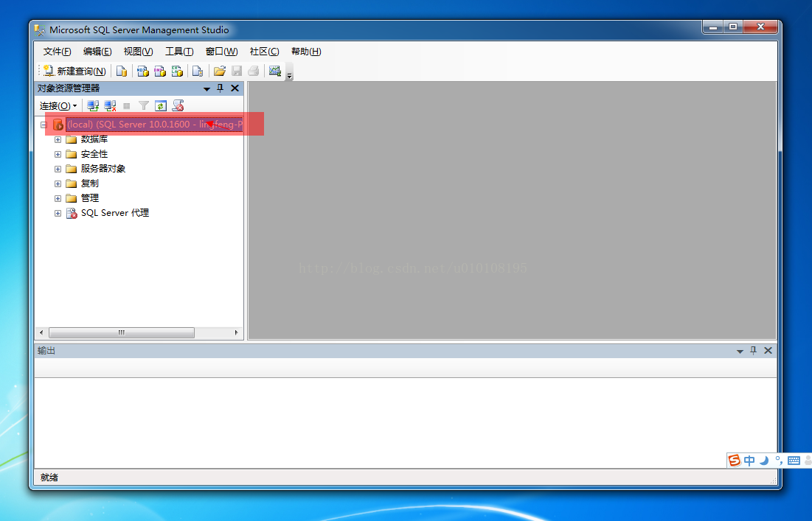Toggle auto-hide pin on 输出 panel
Viewport: 812px width, 521px height.
click(x=754, y=351)
